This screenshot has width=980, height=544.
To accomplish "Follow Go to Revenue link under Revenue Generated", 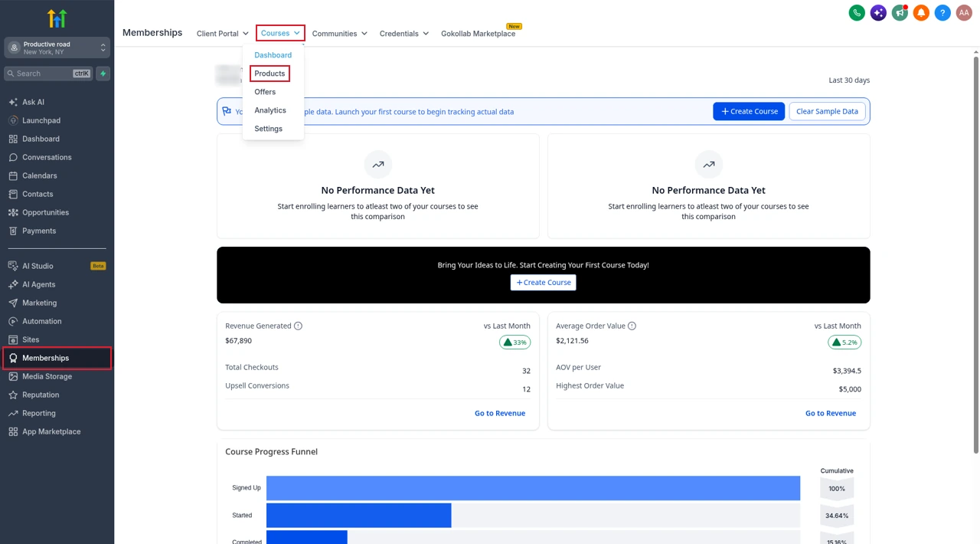I will pos(500,413).
